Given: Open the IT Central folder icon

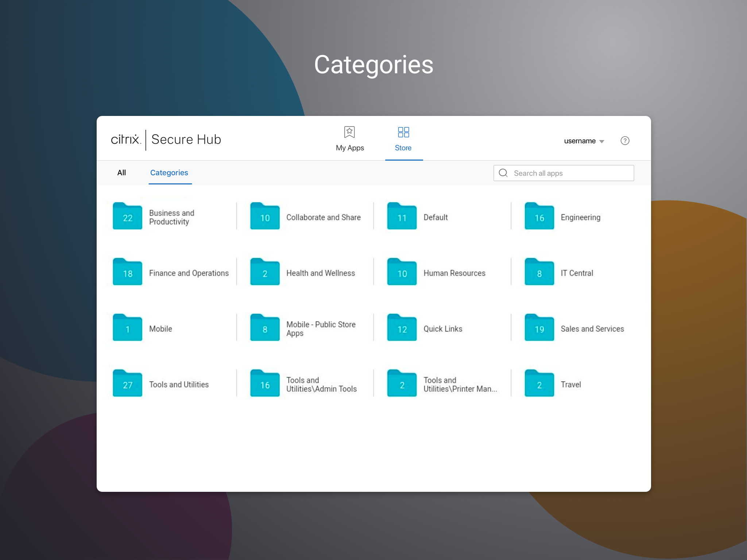Looking at the screenshot, I should coord(539,272).
